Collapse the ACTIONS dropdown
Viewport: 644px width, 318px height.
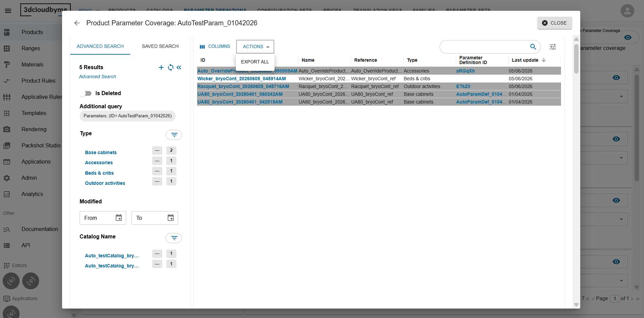pos(255,47)
